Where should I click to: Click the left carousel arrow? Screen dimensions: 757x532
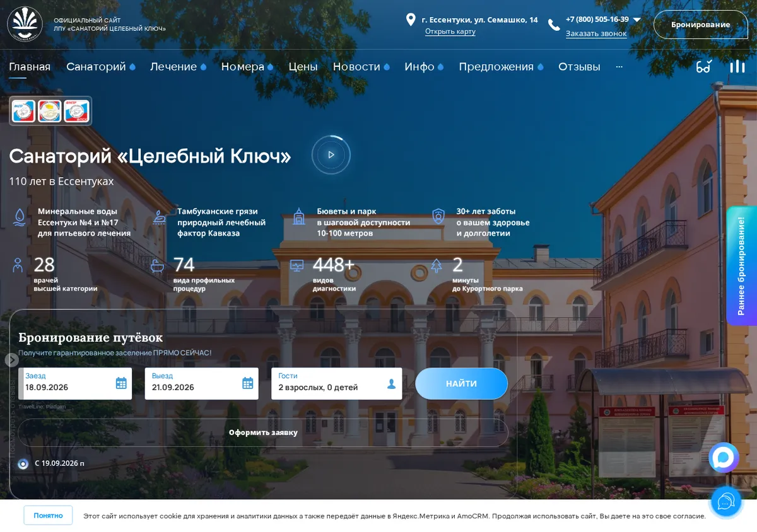point(11,360)
